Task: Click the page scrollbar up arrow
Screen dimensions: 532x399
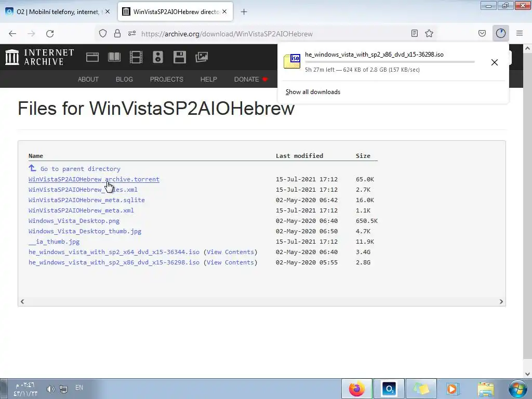Action: tap(528, 48)
